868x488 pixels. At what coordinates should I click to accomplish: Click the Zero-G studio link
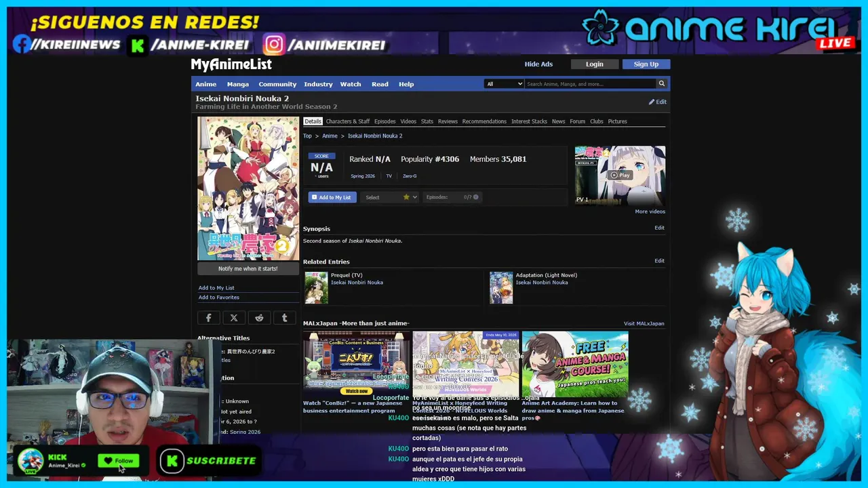(x=410, y=176)
